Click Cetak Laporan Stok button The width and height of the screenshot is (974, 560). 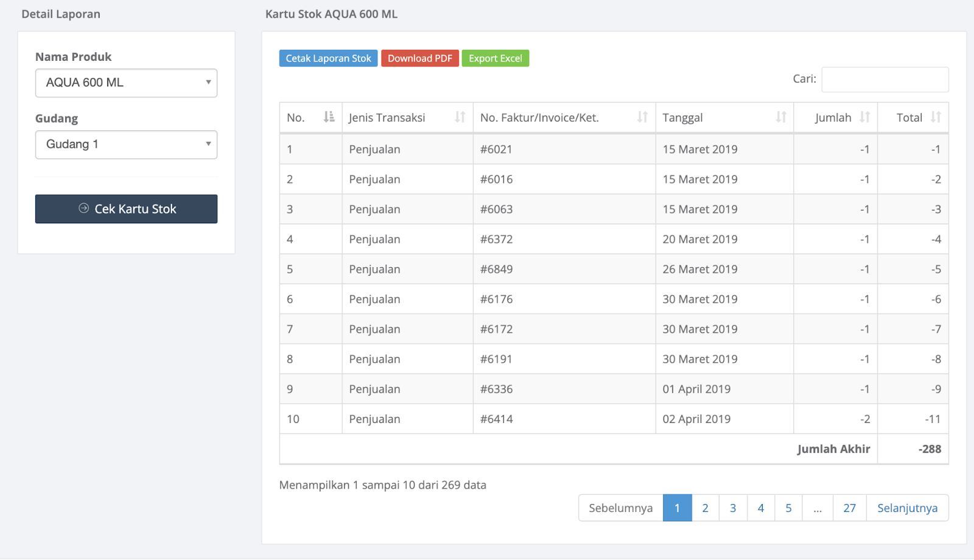[328, 58]
